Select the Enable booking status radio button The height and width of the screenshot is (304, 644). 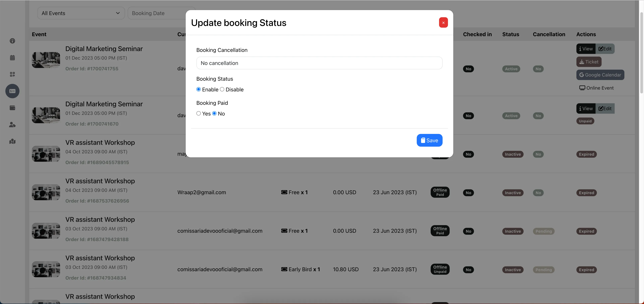click(199, 89)
